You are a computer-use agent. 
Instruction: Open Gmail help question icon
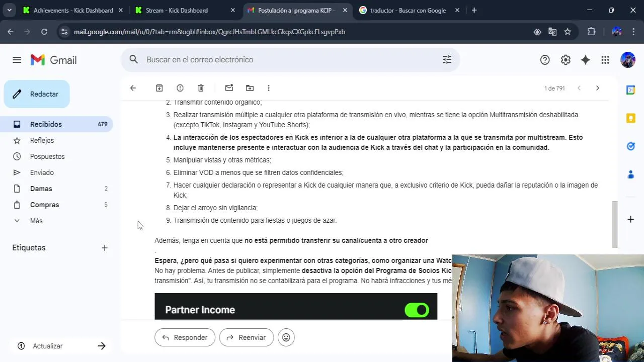point(545,60)
